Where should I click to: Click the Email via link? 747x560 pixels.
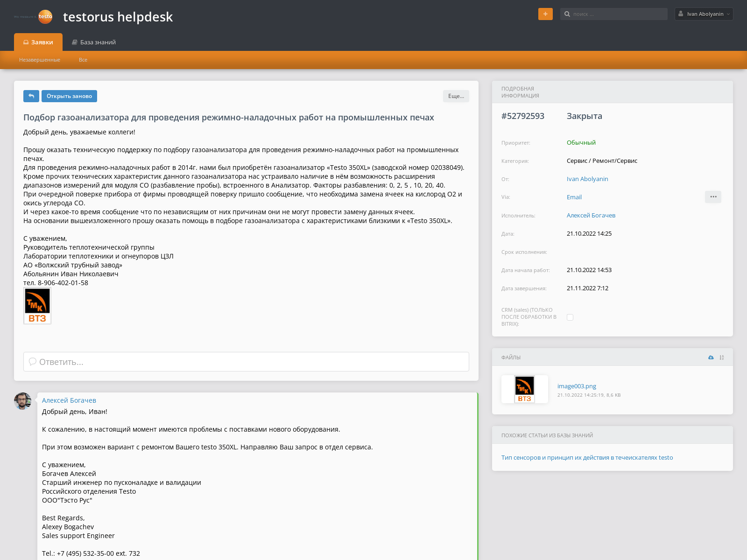(x=574, y=197)
